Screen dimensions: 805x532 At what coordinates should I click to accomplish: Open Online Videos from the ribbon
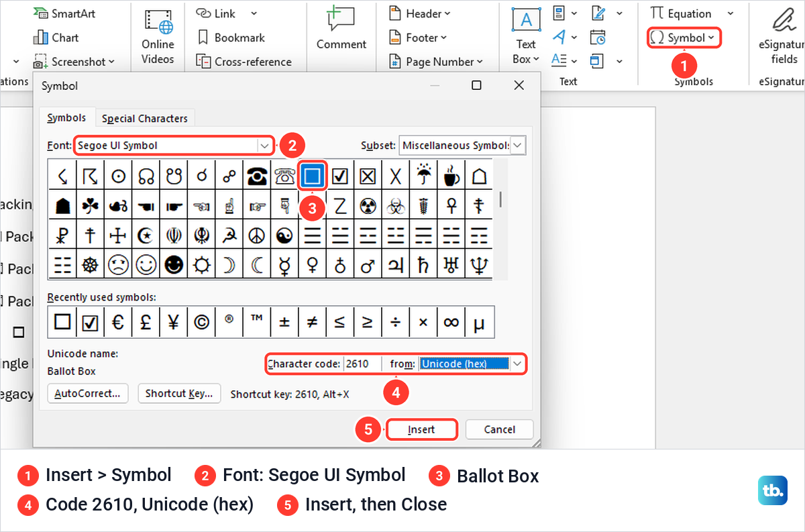(x=158, y=36)
